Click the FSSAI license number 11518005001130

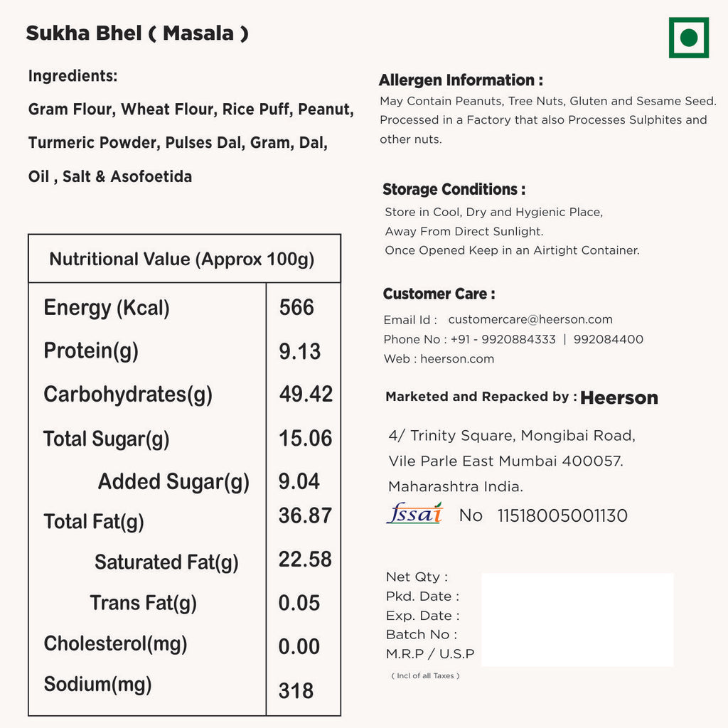562,516
